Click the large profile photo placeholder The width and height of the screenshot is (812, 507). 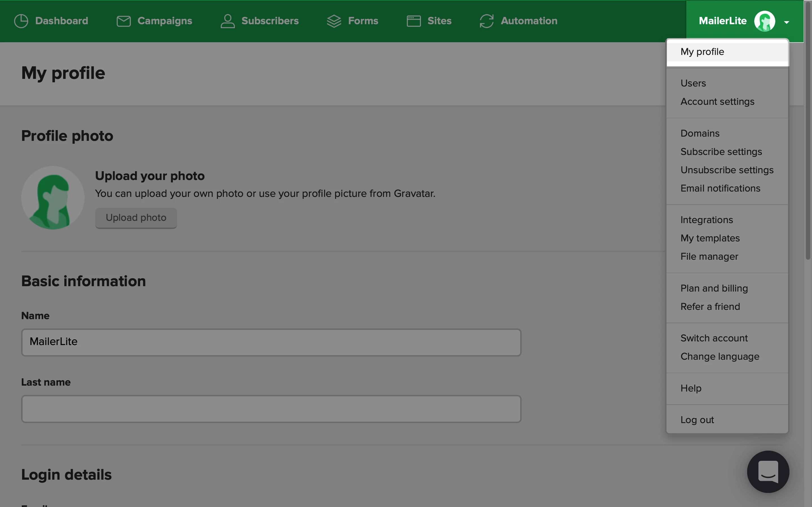[x=53, y=198]
